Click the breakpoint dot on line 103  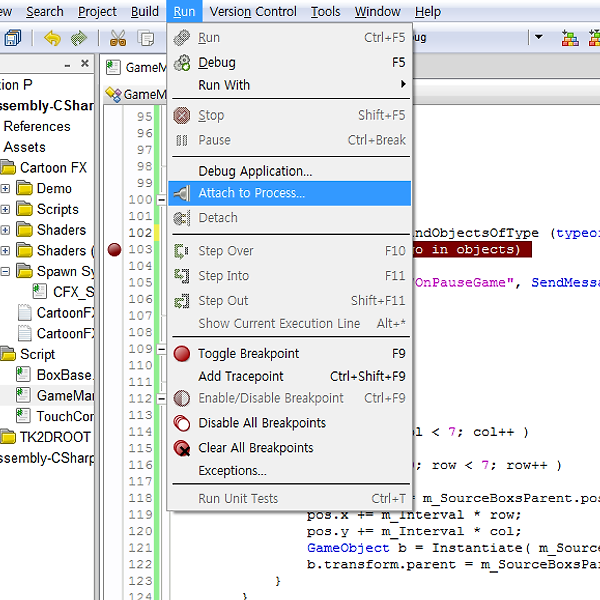pos(114,250)
